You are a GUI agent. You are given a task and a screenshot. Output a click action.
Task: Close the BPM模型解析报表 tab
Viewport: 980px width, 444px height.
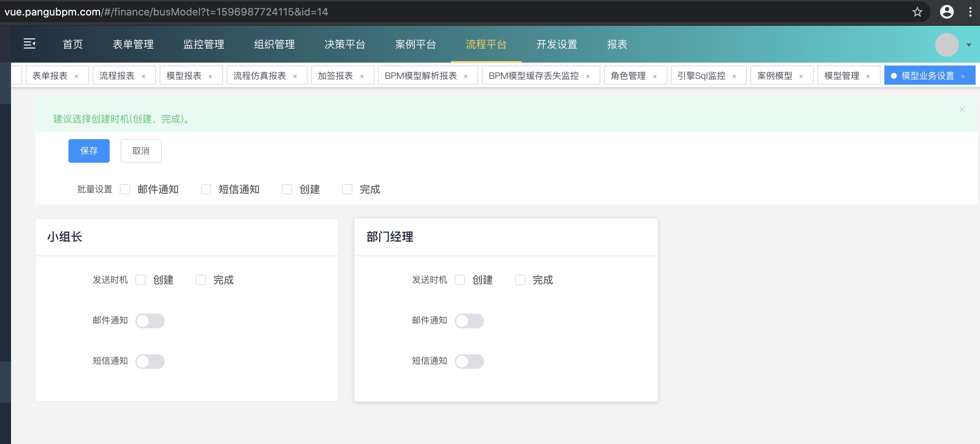(x=466, y=76)
